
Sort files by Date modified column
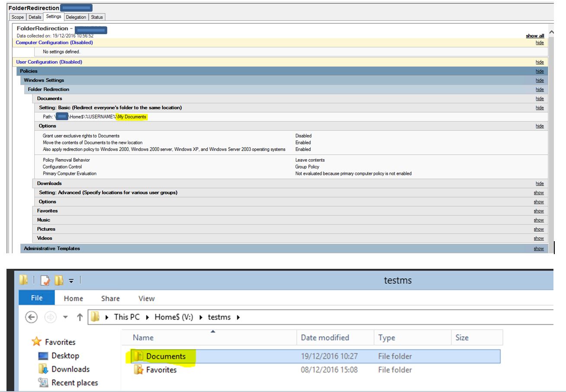325,338
